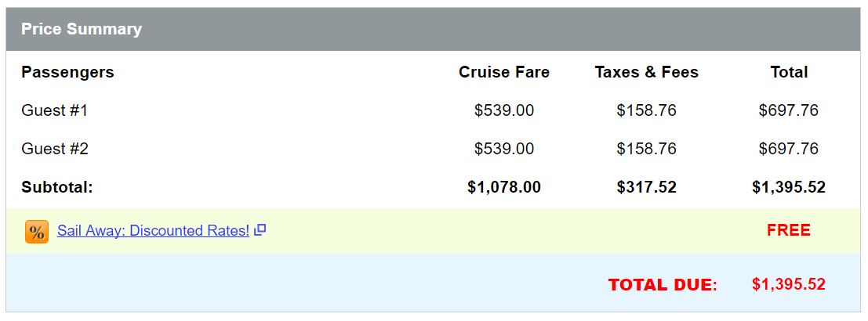The width and height of the screenshot is (868, 321).
Task: Click the orange percent discount icon
Action: (37, 232)
